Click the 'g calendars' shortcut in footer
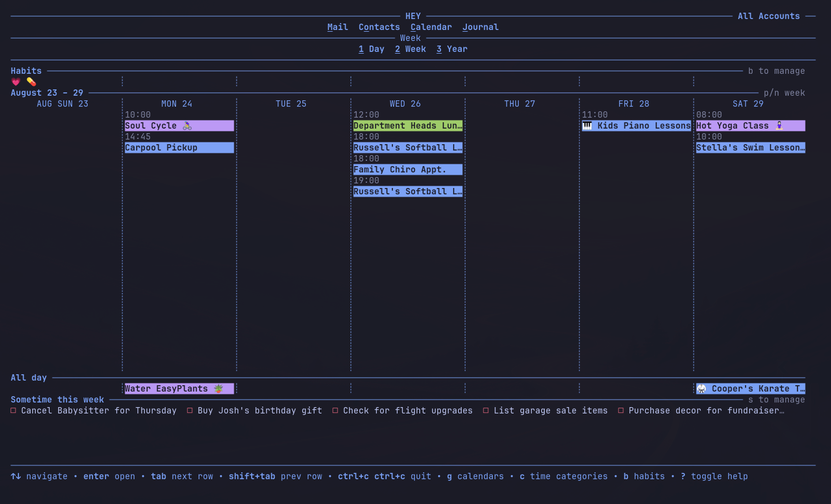The height and width of the screenshot is (504, 831). pos(475,476)
